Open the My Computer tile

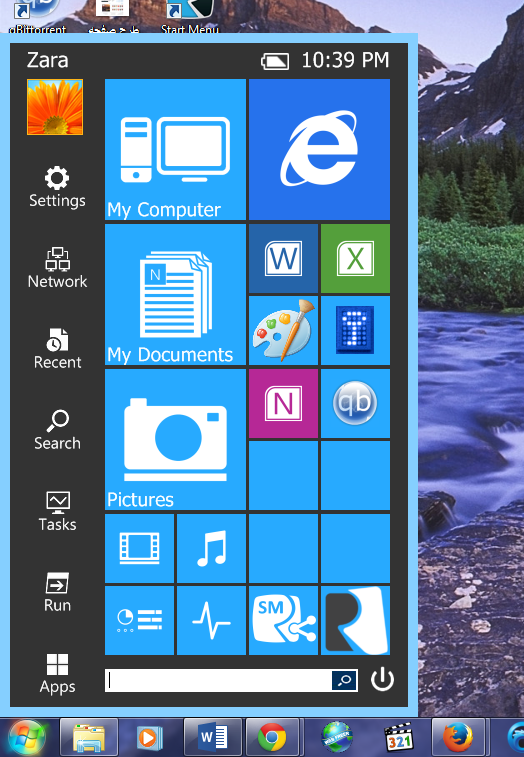(x=175, y=150)
